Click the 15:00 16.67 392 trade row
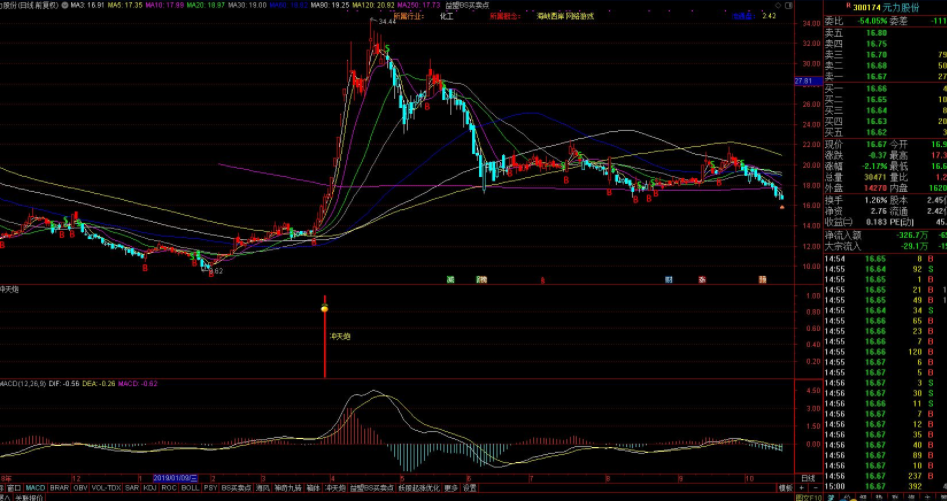Image resolution: width=947 pixels, height=501 pixels. pyautogui.click(x=885, y=487)
